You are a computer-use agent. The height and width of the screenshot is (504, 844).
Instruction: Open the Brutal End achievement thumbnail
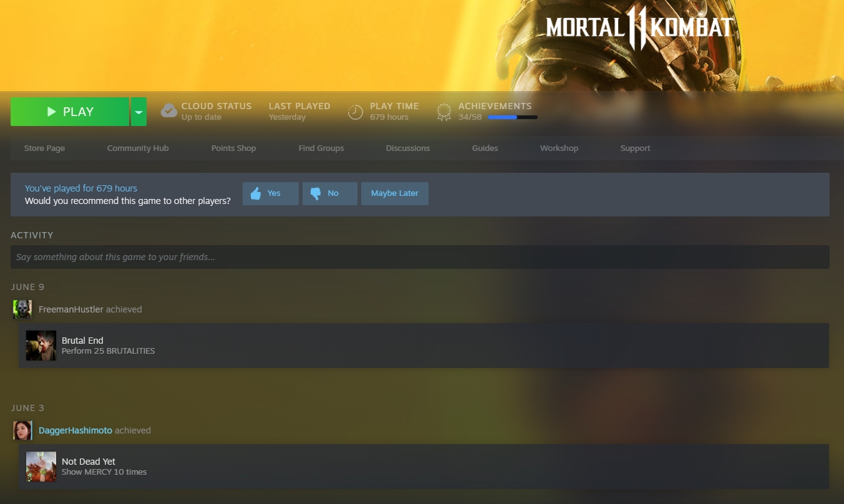tap(41, 346)
